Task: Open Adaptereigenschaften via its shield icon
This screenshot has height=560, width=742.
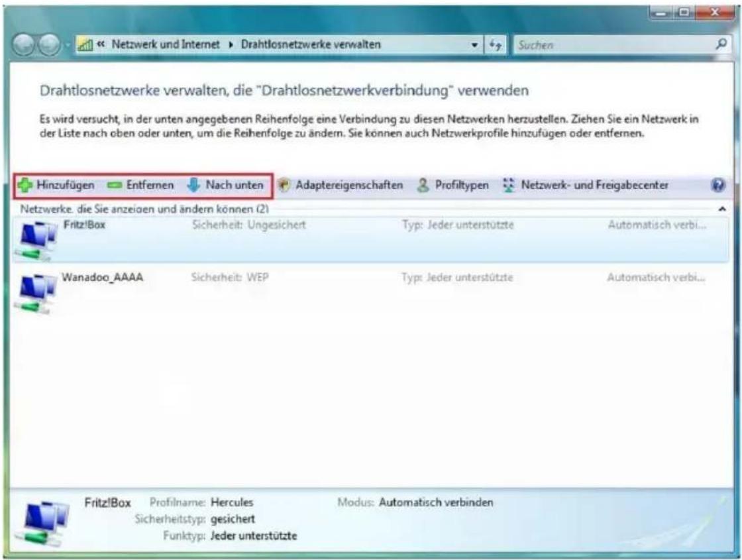Action: tap(284, 185)
